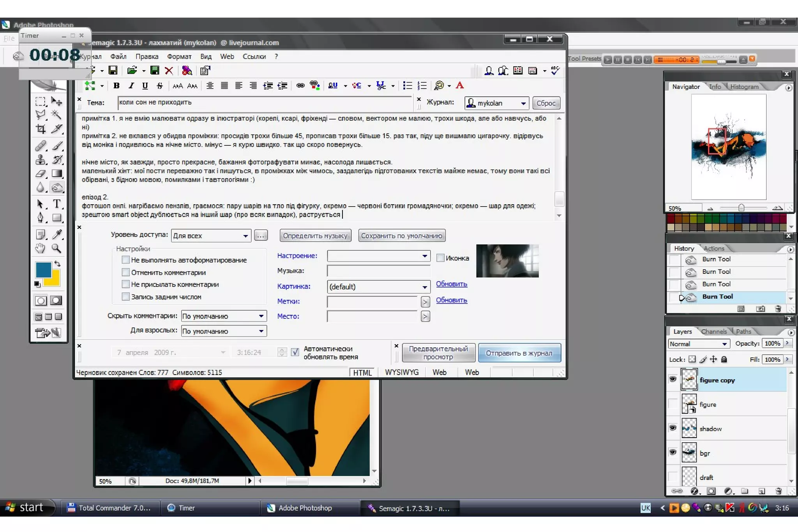Click the red A font color icon

click(x=460, y=85)
